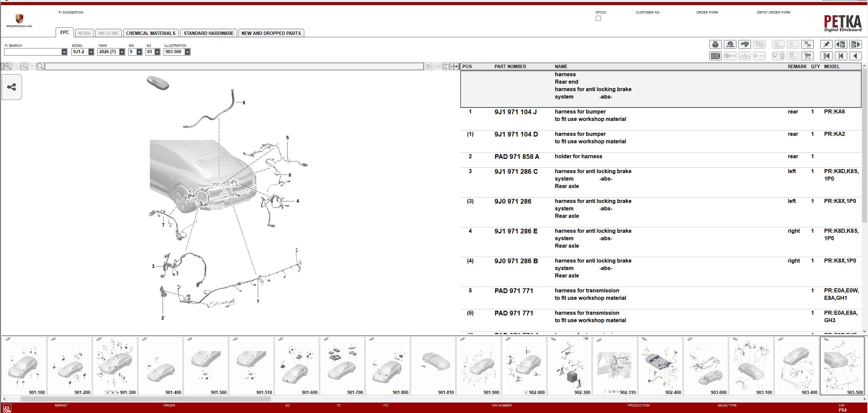Viewport: 868px width, 413px height.
Task: Activate the 3D view button
Action: pos(428,66)
